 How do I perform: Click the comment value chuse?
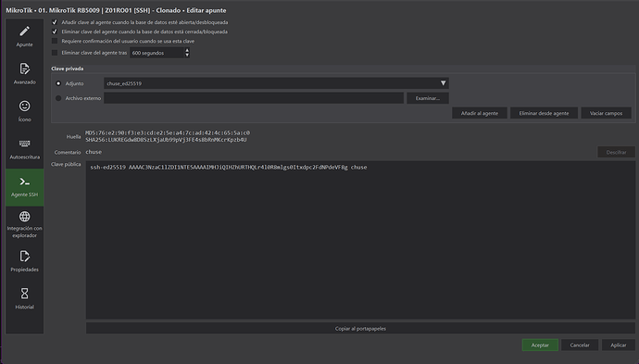[94, 152]
